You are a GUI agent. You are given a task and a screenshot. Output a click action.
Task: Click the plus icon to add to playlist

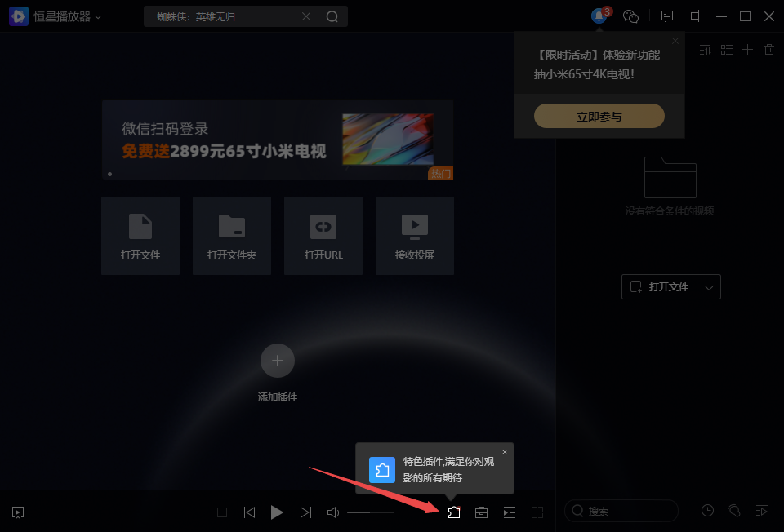747,50
